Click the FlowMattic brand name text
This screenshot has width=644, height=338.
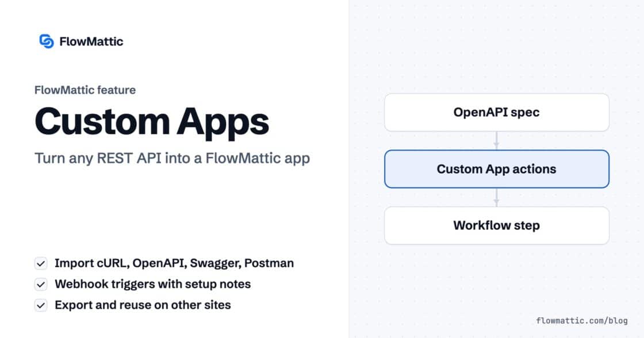click(x=91, y=41)
